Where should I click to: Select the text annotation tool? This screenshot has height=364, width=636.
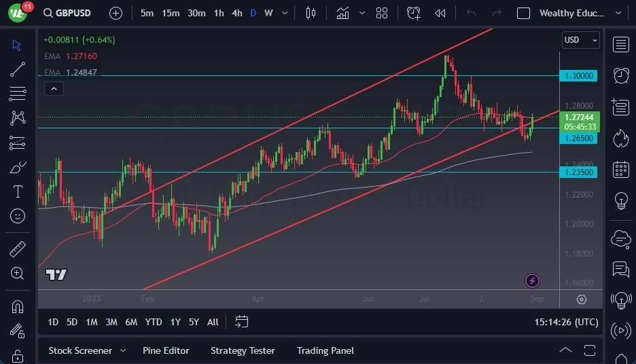click(x=18, y=192)
